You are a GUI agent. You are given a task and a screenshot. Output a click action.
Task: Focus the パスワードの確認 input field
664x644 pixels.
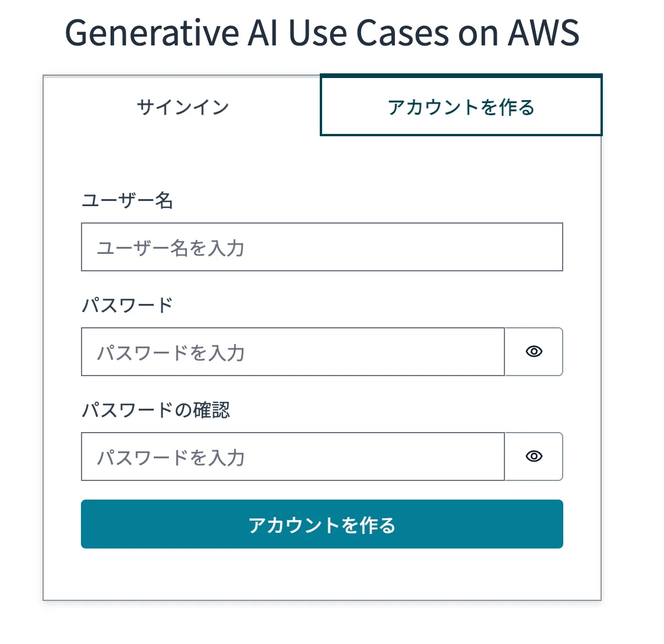[x=293, y=457]
